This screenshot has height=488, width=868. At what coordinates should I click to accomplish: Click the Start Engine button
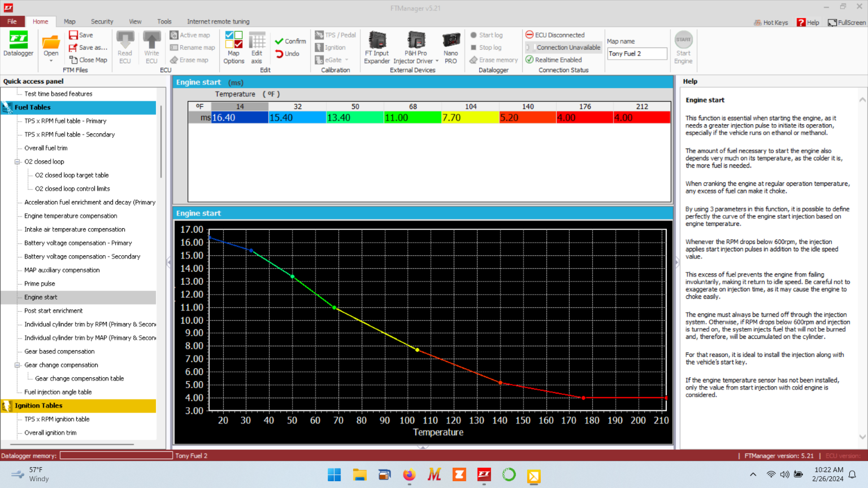click(x=683, y=48)
